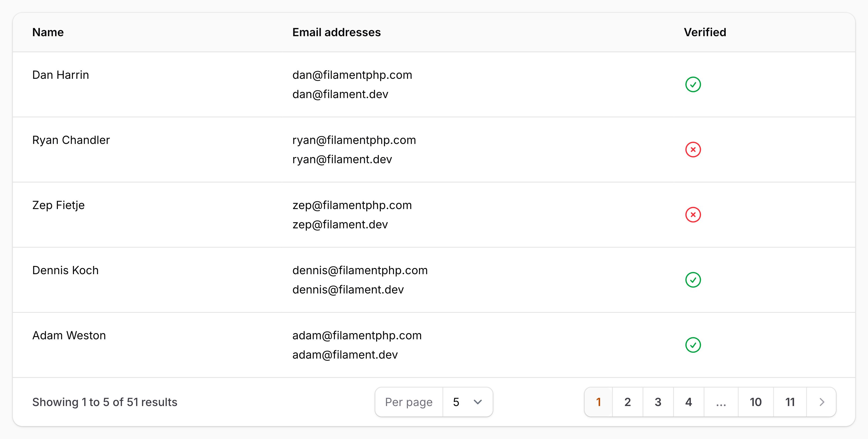Click the Verified column header
The image size is (868, 439).
tap(705, 32)
